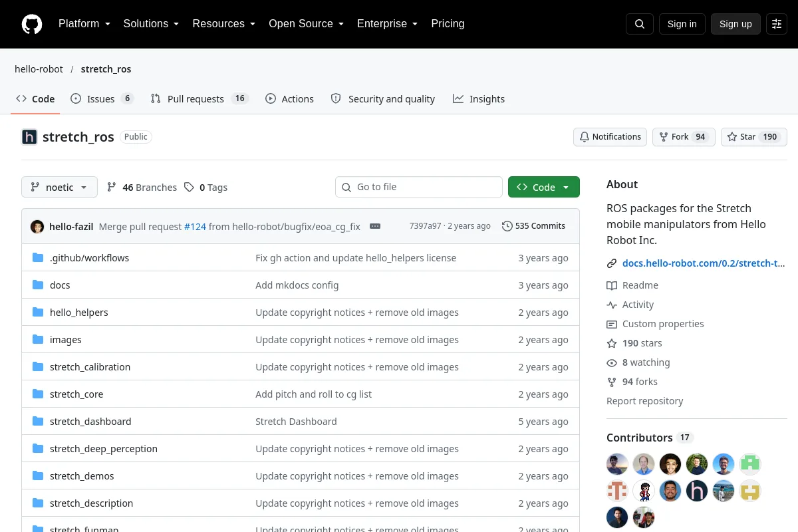Viewport: 798px width, 532px height.
Task: Switch to the Code tab
Action: [36, 99]
